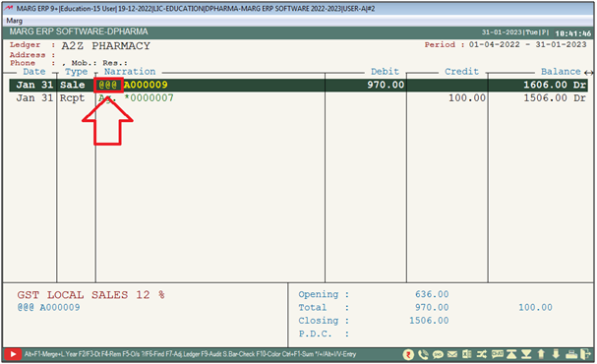
Task: Click the rupee payment icon
Action: [408, 355]
